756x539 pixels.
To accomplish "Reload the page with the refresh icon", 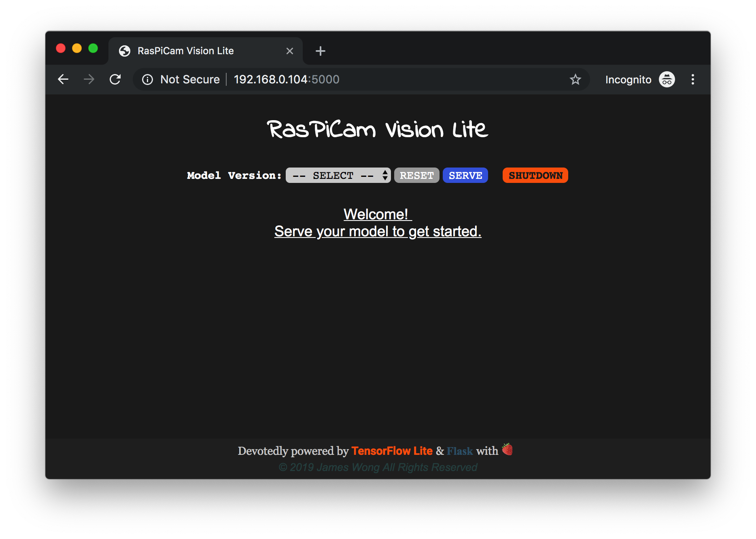I will (115, 79).
